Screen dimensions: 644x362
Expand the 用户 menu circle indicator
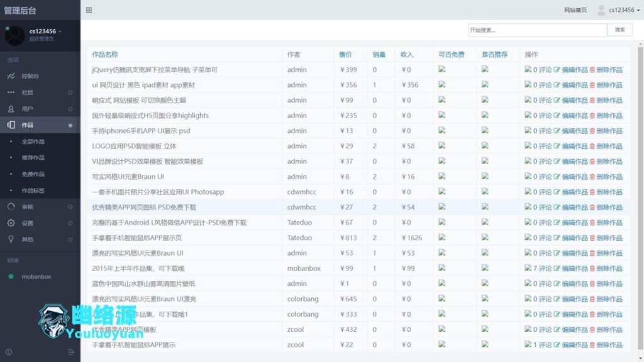point(70,109)
